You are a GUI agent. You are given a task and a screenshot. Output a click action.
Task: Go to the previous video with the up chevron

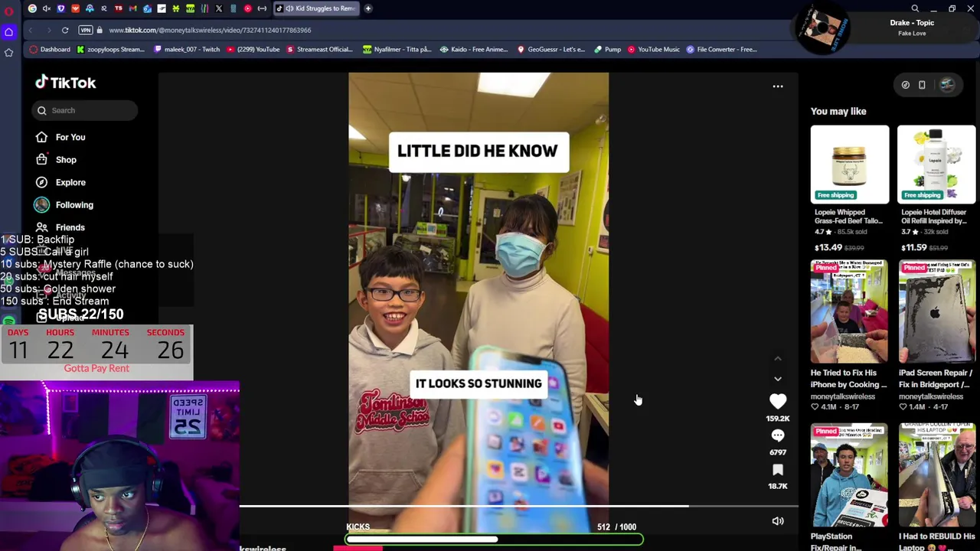click(x=778, y=358)
